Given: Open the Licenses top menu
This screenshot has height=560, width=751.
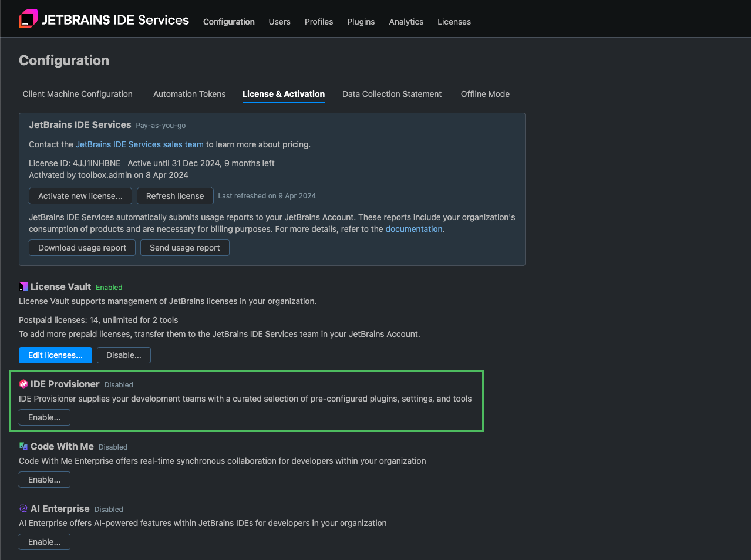Looking at the screenshot, I should pos(454,22).
